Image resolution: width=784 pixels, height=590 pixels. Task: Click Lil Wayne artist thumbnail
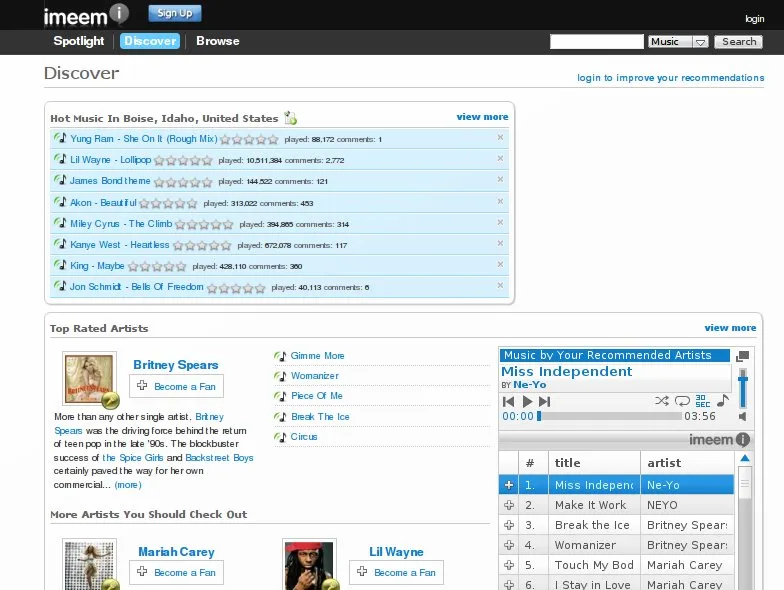(310, 564)
